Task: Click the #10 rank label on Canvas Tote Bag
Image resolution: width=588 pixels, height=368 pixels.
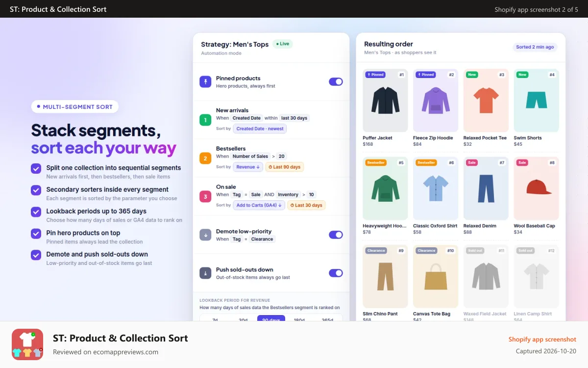Action: [450, 250]
